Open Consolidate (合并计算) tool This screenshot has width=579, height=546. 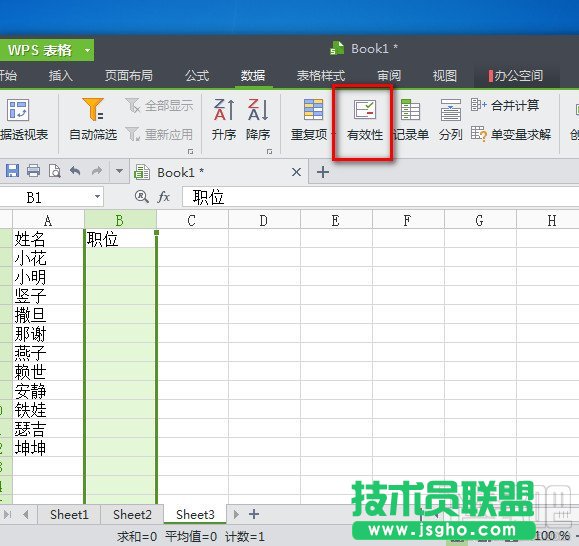click(x=505, y=106)
